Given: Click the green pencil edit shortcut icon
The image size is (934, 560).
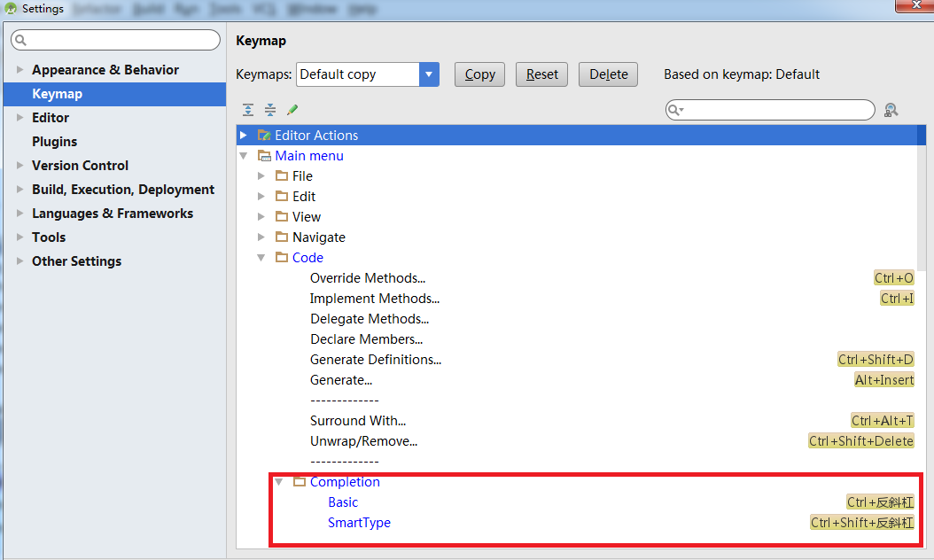Looking at the screenshot, I should [x=292, y=110].
